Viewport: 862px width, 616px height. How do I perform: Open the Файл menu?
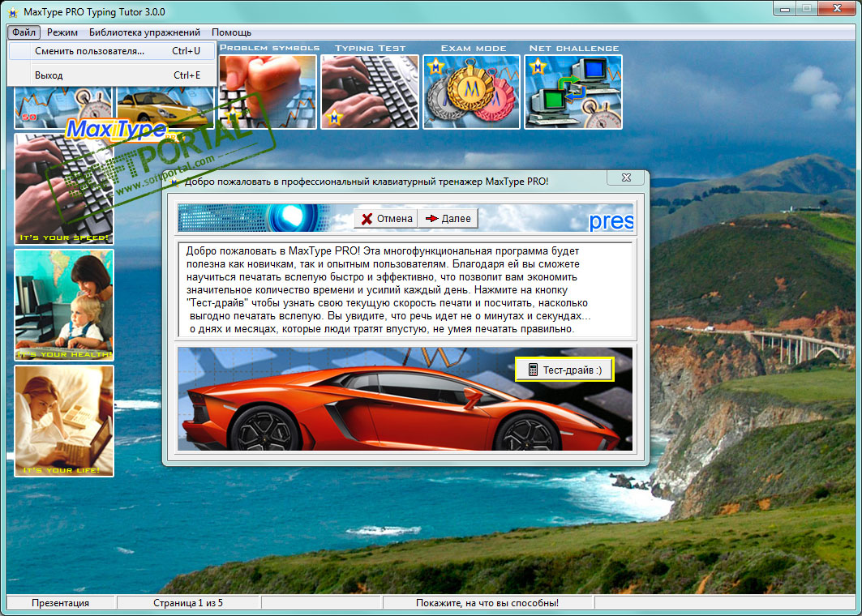point(24,32)
